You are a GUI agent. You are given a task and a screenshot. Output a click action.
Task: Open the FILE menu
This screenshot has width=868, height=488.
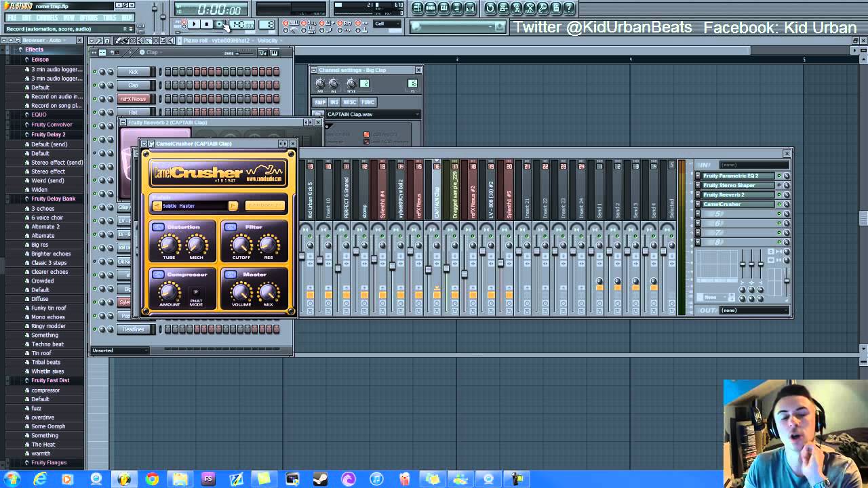tap(12, 18)
